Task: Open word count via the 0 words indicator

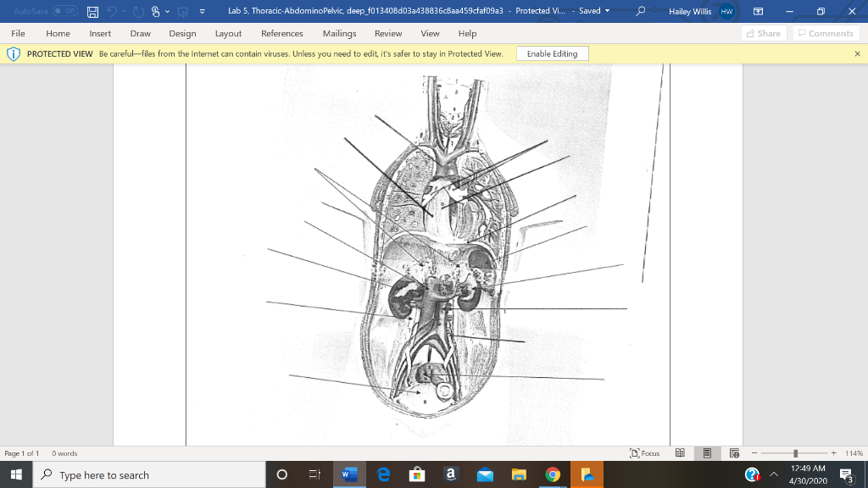Action: point(66,452)
